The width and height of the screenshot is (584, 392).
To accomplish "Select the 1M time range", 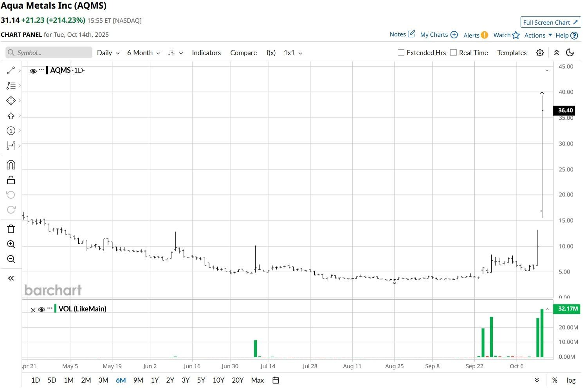I will point(68,380).
